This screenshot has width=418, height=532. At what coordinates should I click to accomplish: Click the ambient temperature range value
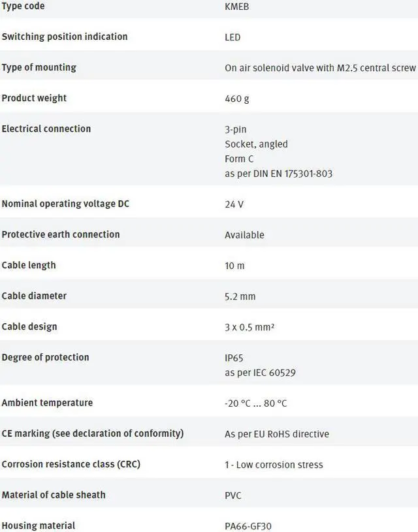pyautogui.click(x=255, y=403)
